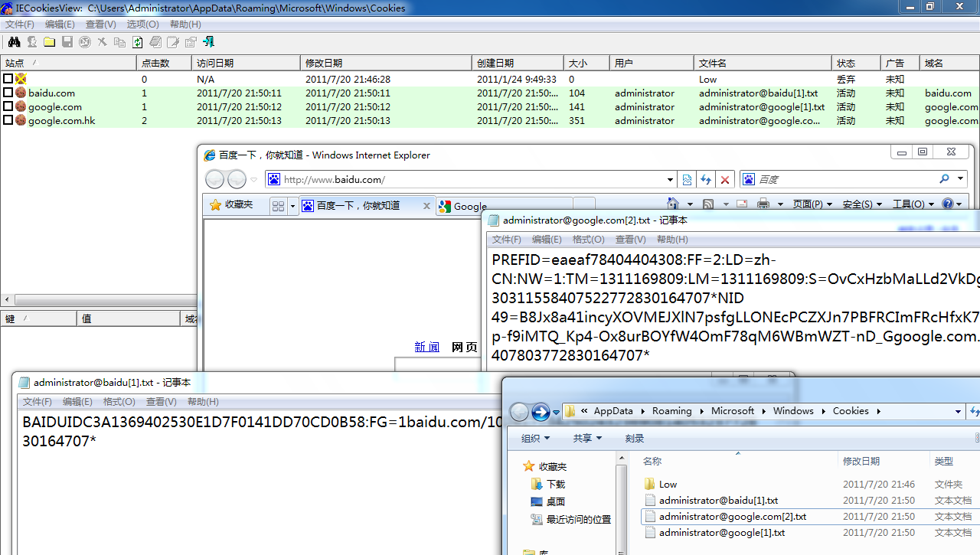This screenshot has width=980, height=555.
Task: Open the Explorer address path dropdown arrow
Action: pos(958,411)
